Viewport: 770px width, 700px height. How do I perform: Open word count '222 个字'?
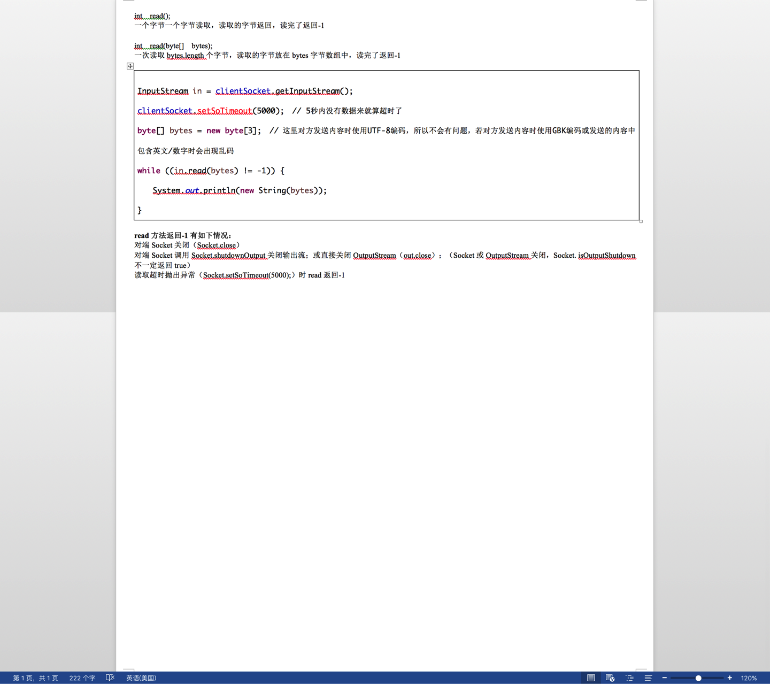point(82,678)
